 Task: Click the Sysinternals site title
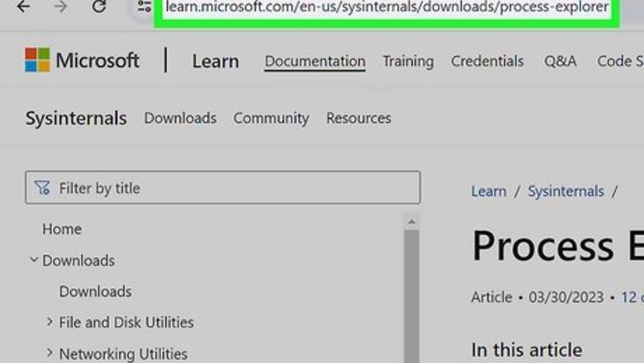(76, 118)
